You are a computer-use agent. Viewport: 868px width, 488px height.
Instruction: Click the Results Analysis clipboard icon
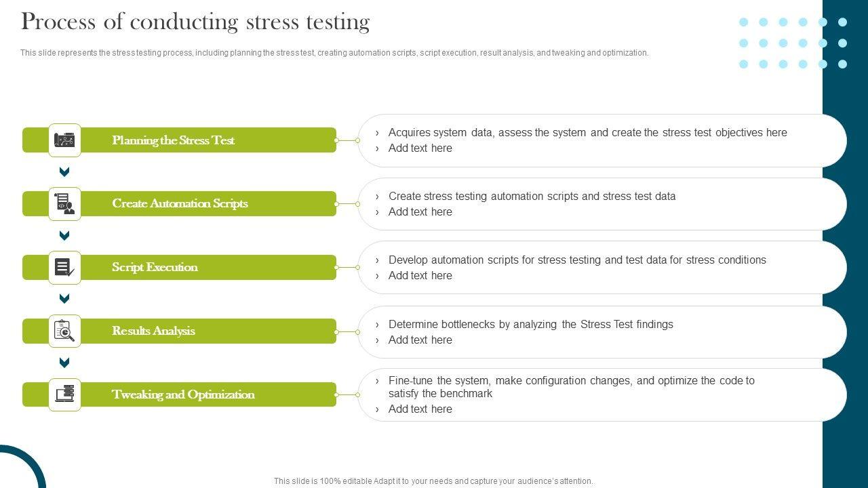pyautogui.click(x=64, y=331)
